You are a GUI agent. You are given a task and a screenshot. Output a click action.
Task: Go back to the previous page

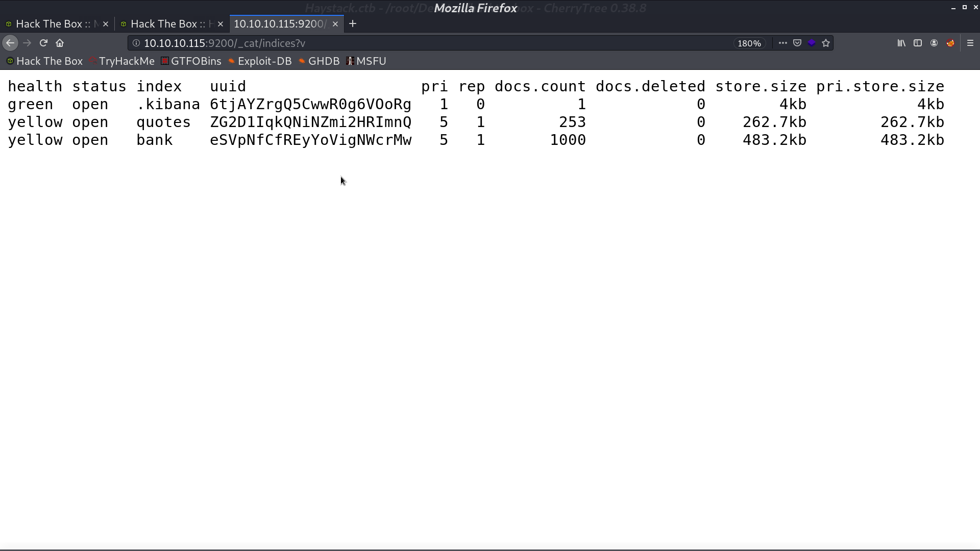(10, 43)
